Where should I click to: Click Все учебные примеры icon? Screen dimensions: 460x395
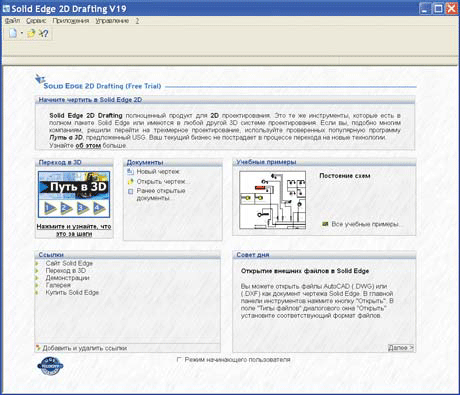tap(325, 224)
